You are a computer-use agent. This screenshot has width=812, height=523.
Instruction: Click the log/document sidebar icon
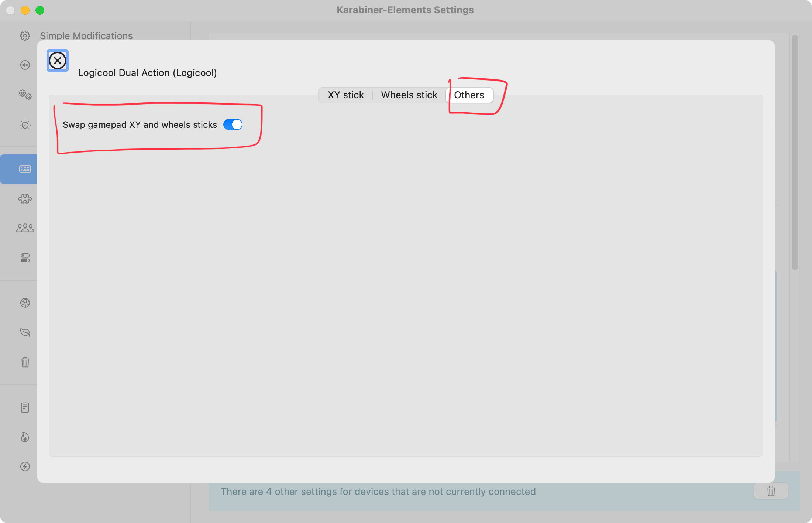[x=24, y=407]
